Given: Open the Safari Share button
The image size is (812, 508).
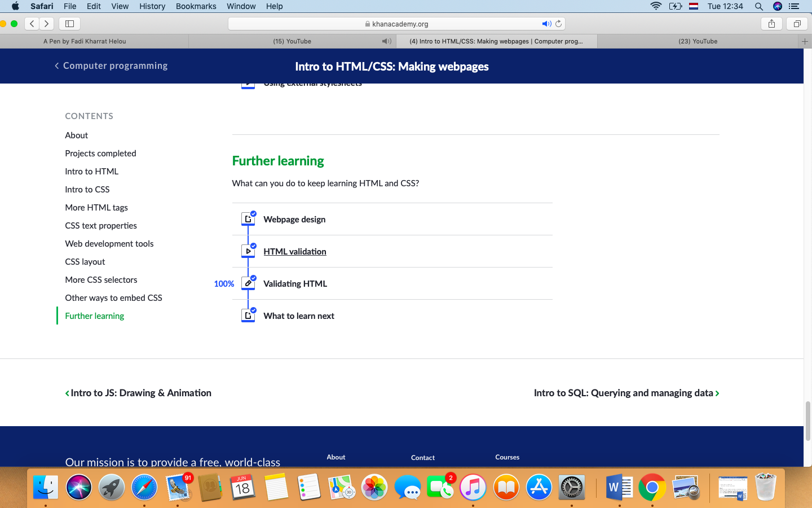Looking at the screenshot, I should click(x=771, y=24).
